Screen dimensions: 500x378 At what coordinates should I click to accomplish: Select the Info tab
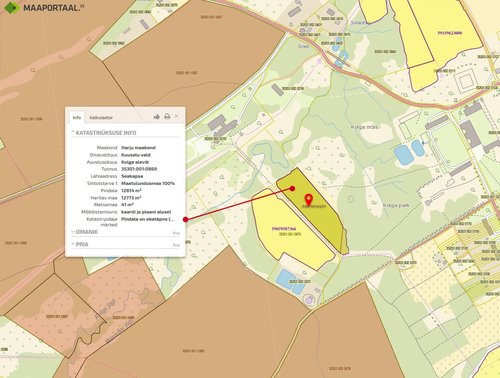(x=77, y=118)
